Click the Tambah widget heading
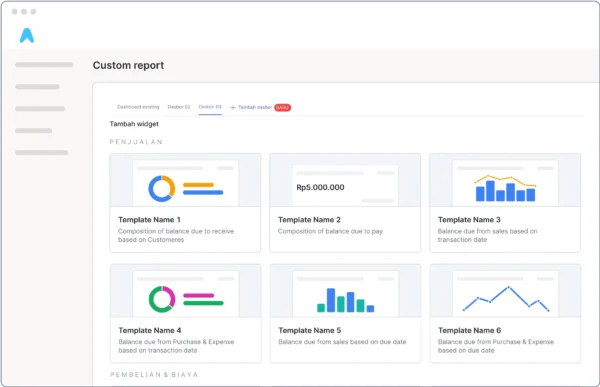 134,124
